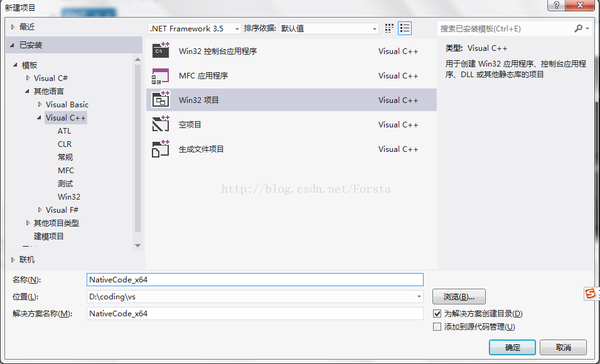Click the template tree vertical scrollbar thumb
The width and height of the screenshot is (600, 364).
(x=137, y=148)
